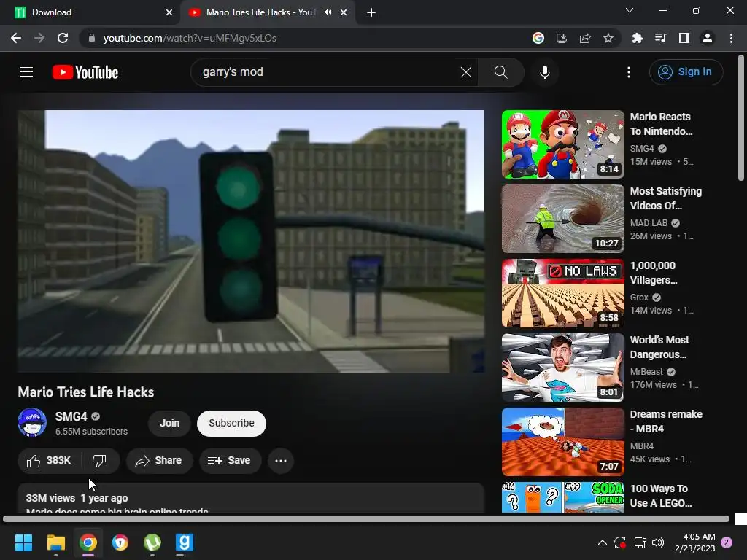Viewport: 747px width, 560px height.
Task: Open the volume control in tray
Action: (x=658, y=542)
